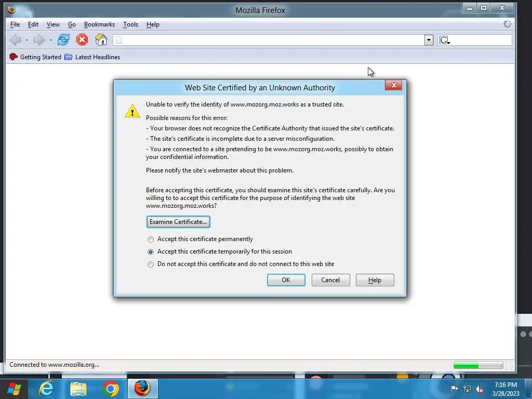The image size is (532, 399).
Task: Click the Back navigation arrow
Action: (x=15, y=40)
